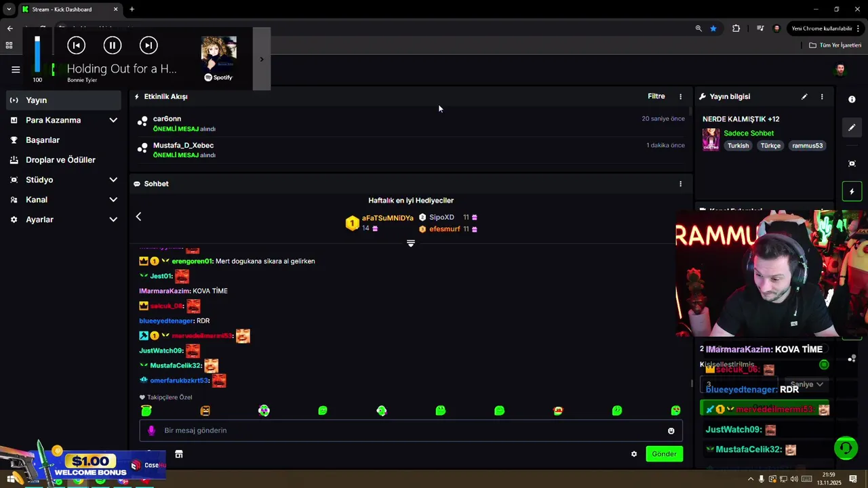The width and height of the screenshot is (868, 488).
Task: Click the chat message input field
Action: point(411,430)
